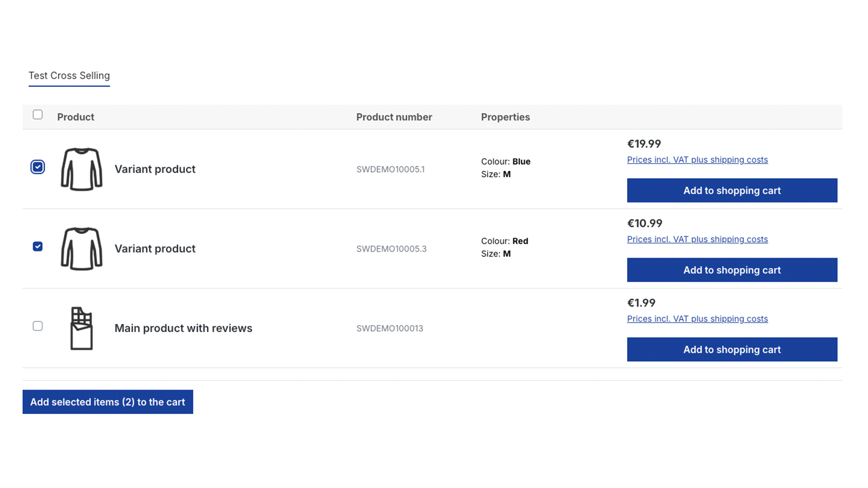Add the €19.99 blue variant to shopping cart
This screenshot has width=868, height=488.
pyautogui.click(x=731, y=190)
